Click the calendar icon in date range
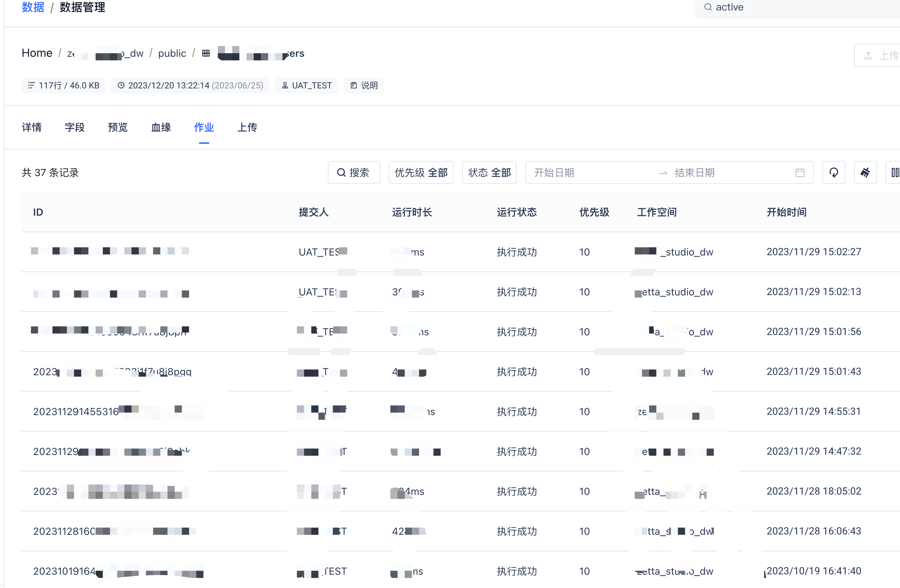 799,173
